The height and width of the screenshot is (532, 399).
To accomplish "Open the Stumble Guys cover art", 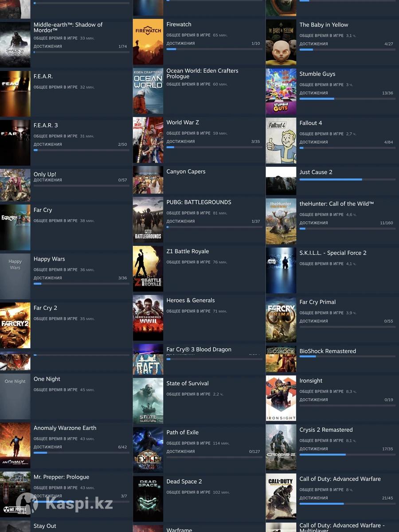I will click(281, 92).
